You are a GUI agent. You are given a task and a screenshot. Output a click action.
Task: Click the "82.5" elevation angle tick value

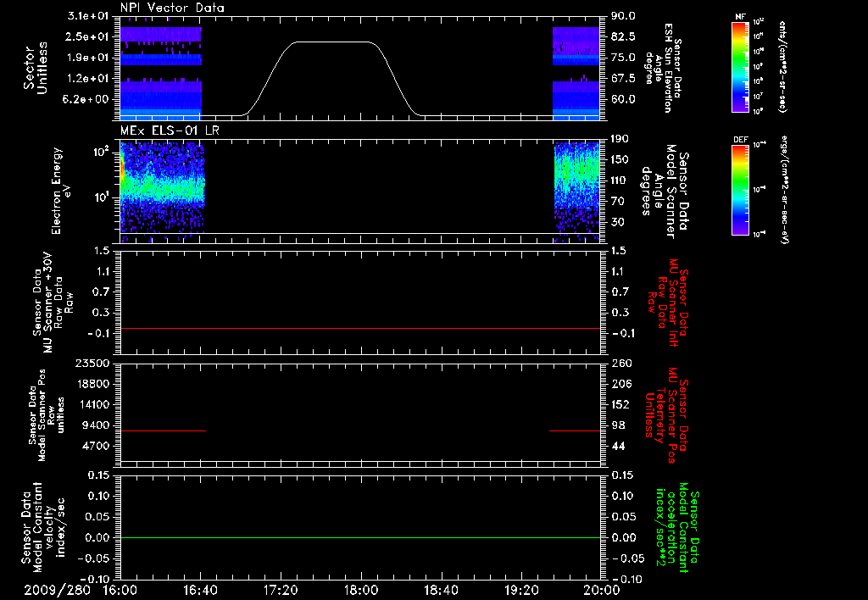coord(623,36)
